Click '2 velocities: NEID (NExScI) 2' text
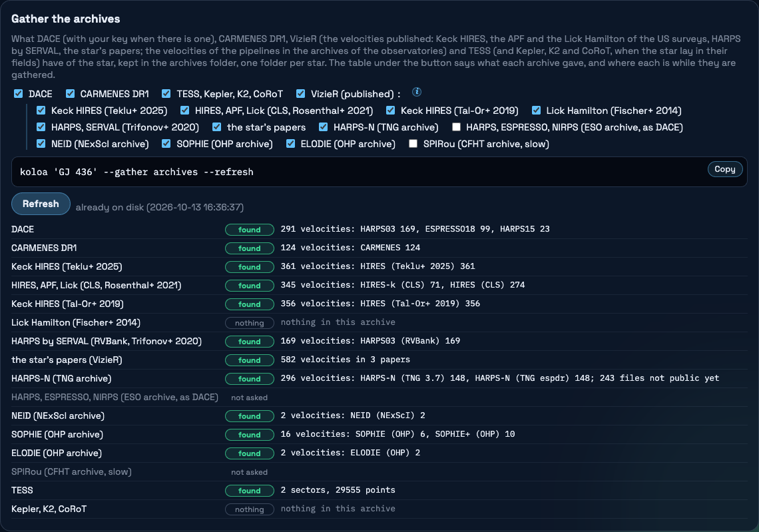 coord(353,415)
